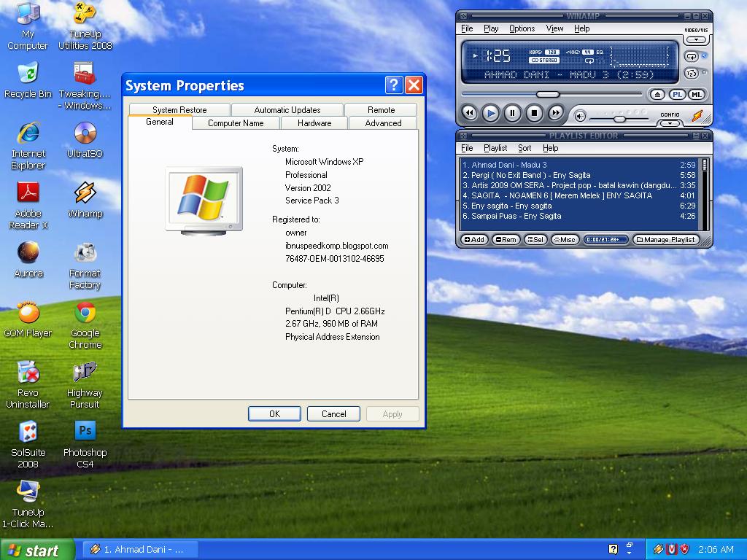The height and width of the screenshot is (560, 747).
Task: Open the Manage Playlist menu
Action: coord(665,239)
